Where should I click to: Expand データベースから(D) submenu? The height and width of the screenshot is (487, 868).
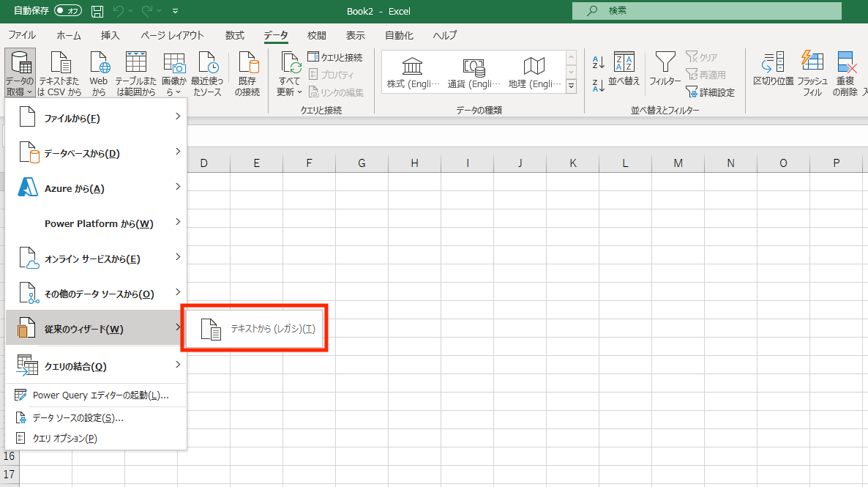(96, 153)
